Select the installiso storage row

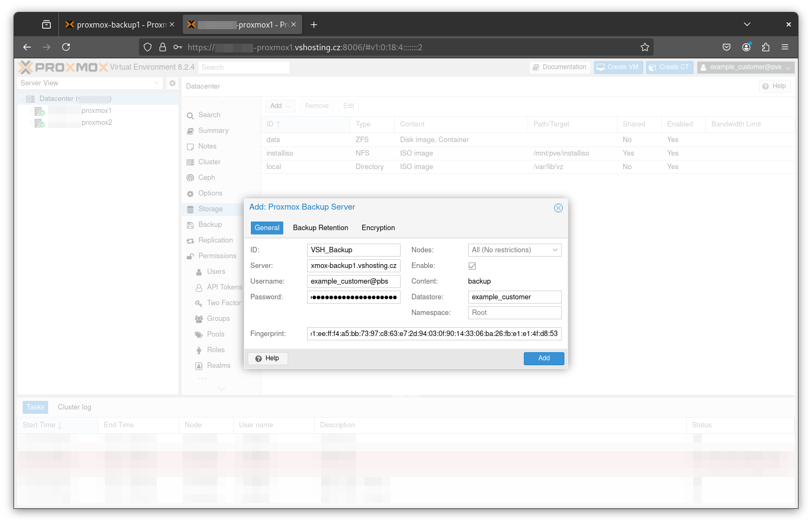(528, 153)
